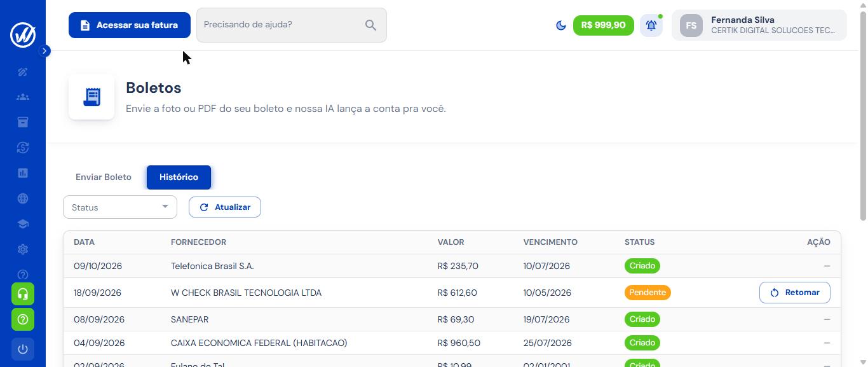Click Retomar button for W CHECK BRASIL
Viewport: 868px width, 367px height.
pos(795,293)
